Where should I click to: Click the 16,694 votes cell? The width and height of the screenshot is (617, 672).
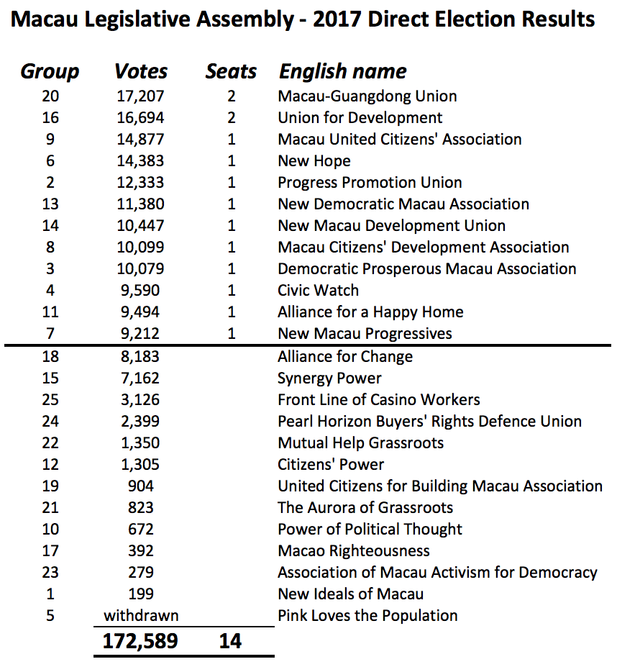coord(141,118)
